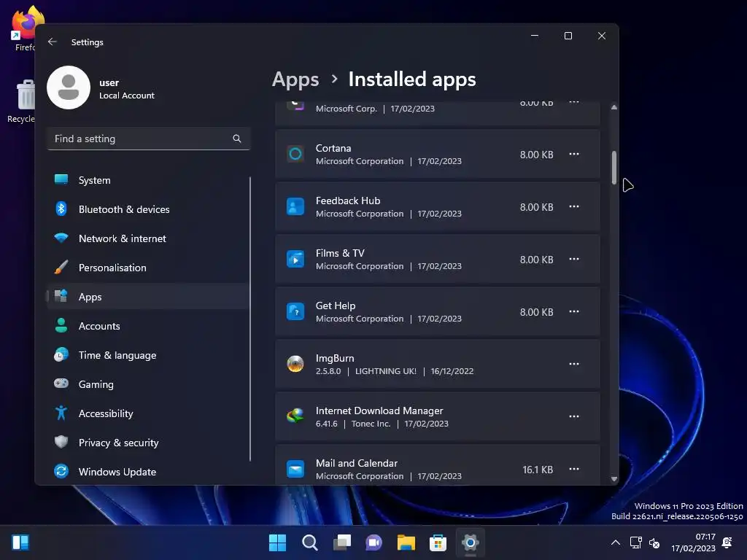This screenshot has width=747, height=560.
Task: Click the apps list scrollbar thumb
Action: coord(614,167)
